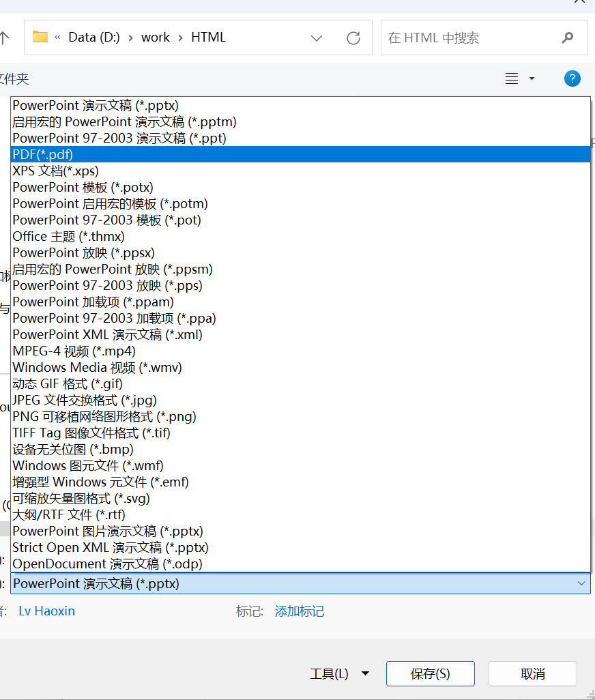Click the refresh folder icon
This screenshot has height=700, width=595.
(353, 38)
